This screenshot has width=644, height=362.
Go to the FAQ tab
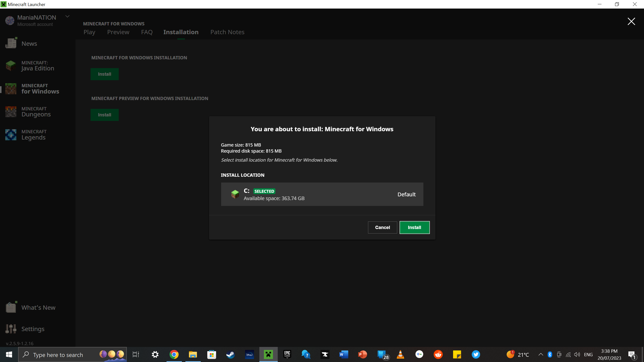[x=147, y=32]
